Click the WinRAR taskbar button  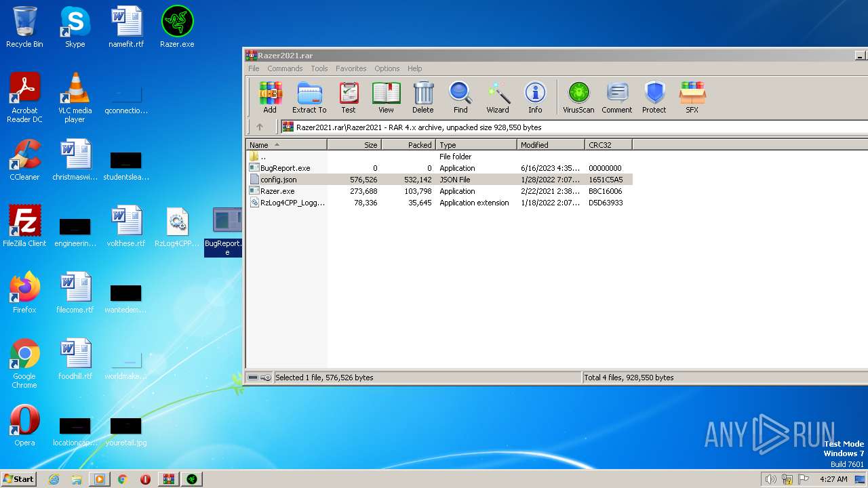pyautogui.click(x=168, y=479)
